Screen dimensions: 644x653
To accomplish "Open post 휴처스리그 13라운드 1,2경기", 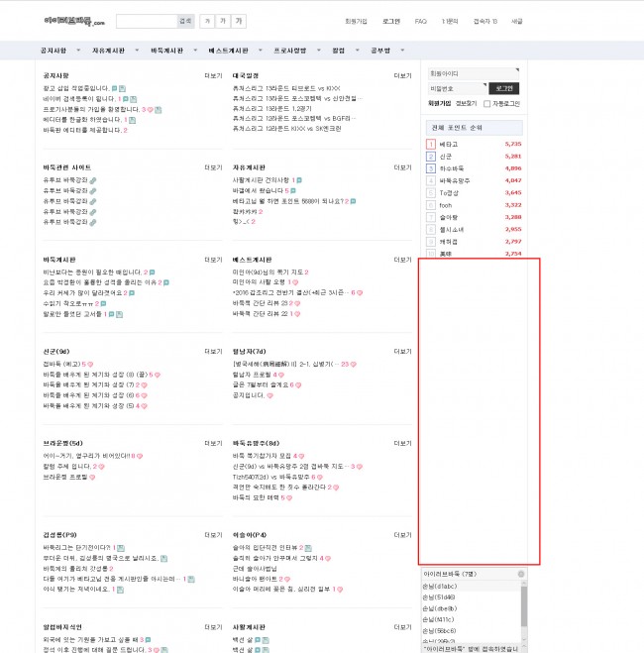I will click(x=272, y=109).
